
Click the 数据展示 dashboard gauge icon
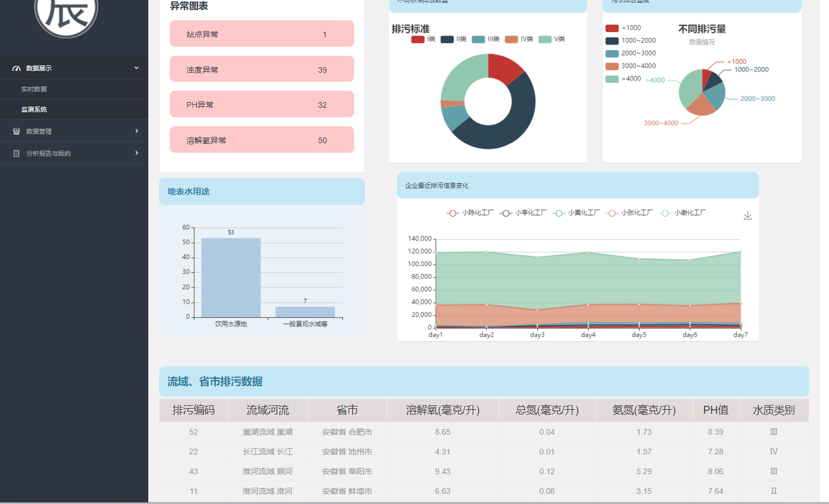click(x=16, y=68)
